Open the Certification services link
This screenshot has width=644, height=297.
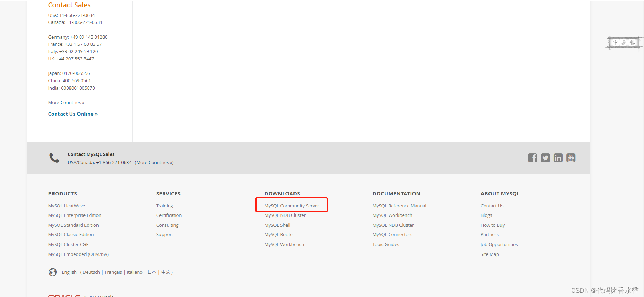click(169, 215)
